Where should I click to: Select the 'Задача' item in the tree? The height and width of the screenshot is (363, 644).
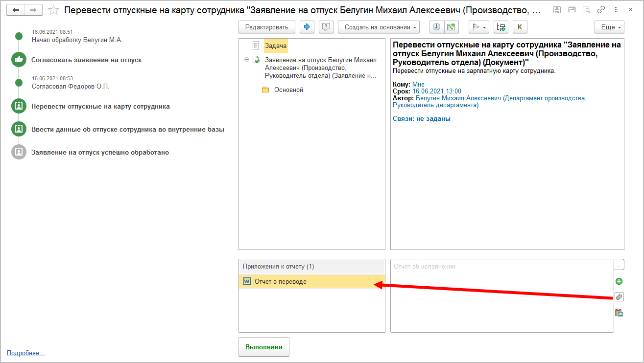(276, 46)
